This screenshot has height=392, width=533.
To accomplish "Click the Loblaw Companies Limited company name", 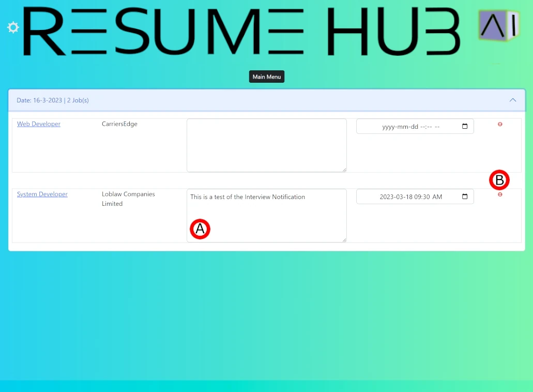I will (128, 199).
